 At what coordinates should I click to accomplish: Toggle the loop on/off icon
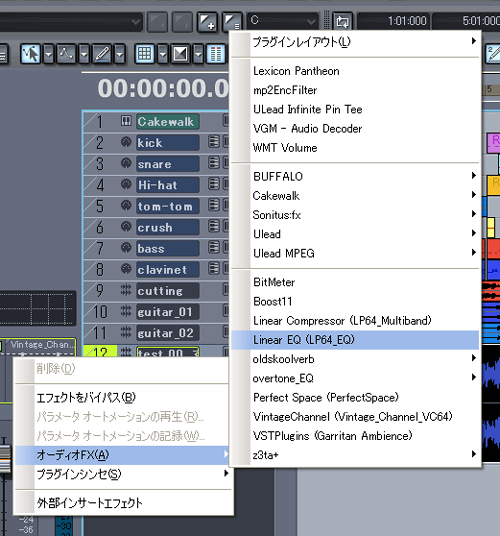point(342,22)
